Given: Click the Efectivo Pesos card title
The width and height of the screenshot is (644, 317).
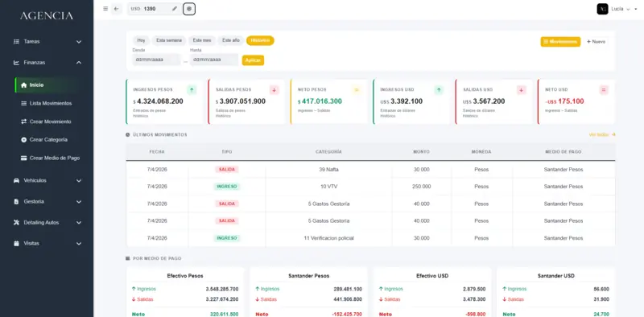Looking at the screenshot, I should point(185,276).
